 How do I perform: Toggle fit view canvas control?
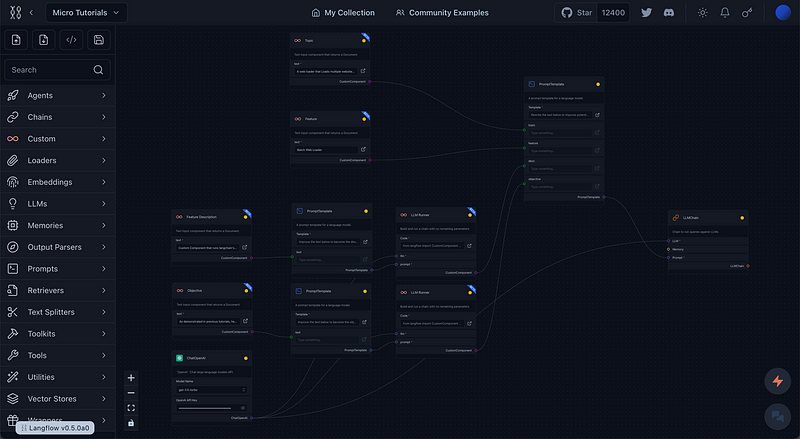[131, 408]
